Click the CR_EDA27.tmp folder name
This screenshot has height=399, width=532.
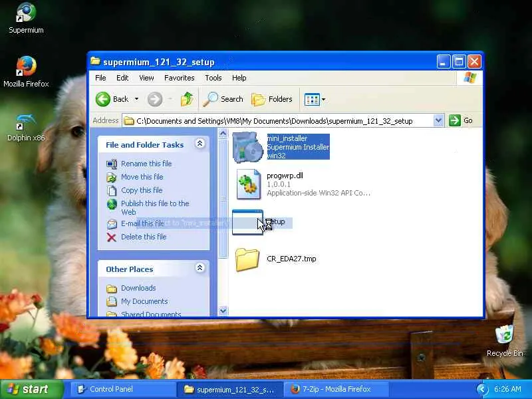pos(291,259)
